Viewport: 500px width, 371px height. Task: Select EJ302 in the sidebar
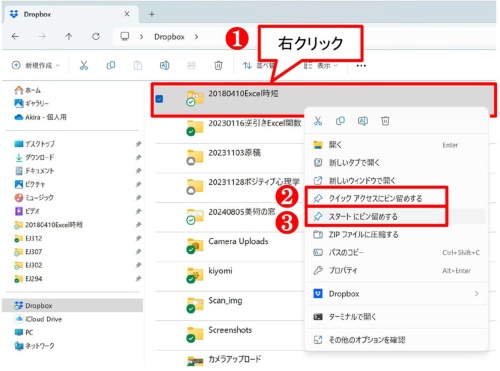point(28,265)
